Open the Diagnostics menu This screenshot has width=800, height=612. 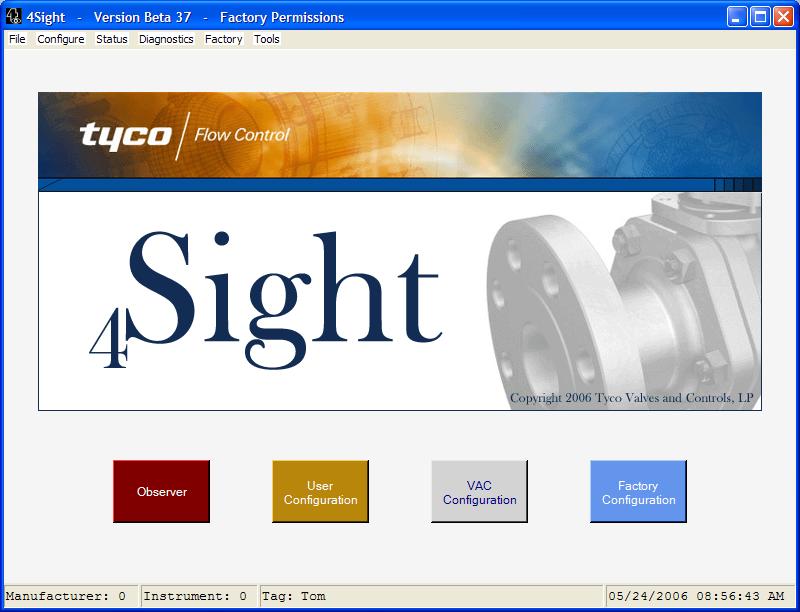[166, 39]
